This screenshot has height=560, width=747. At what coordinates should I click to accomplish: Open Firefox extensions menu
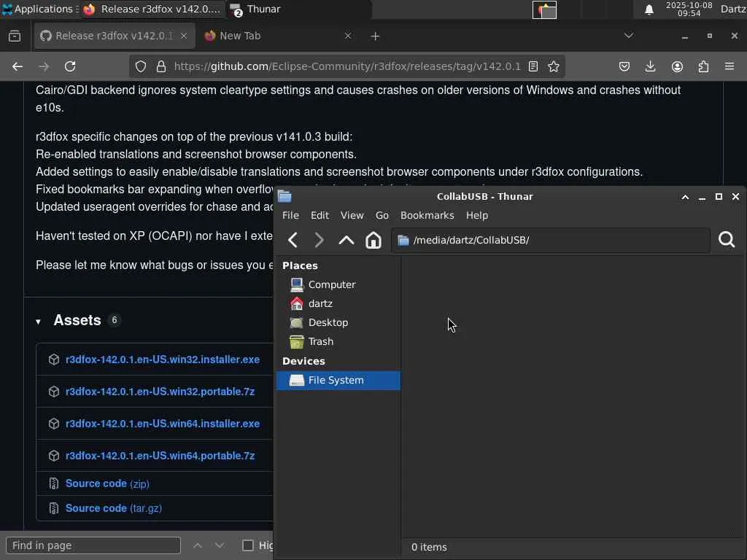coord(703,66)
